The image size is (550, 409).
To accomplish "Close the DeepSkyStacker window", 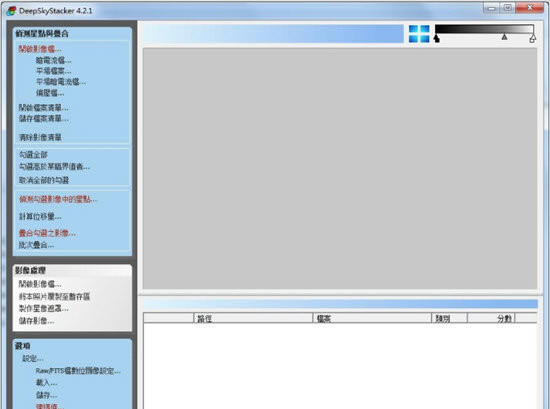I will coord(530,8).
